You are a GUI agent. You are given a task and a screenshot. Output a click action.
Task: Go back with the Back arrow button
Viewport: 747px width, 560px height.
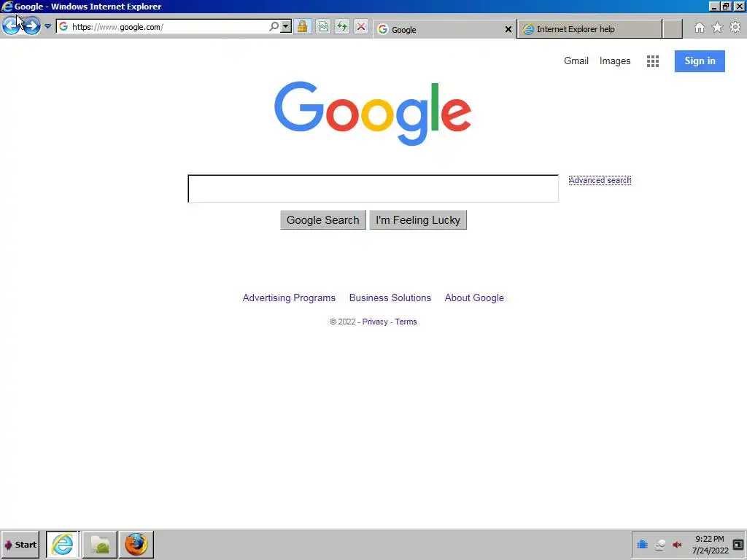point(12,26)
